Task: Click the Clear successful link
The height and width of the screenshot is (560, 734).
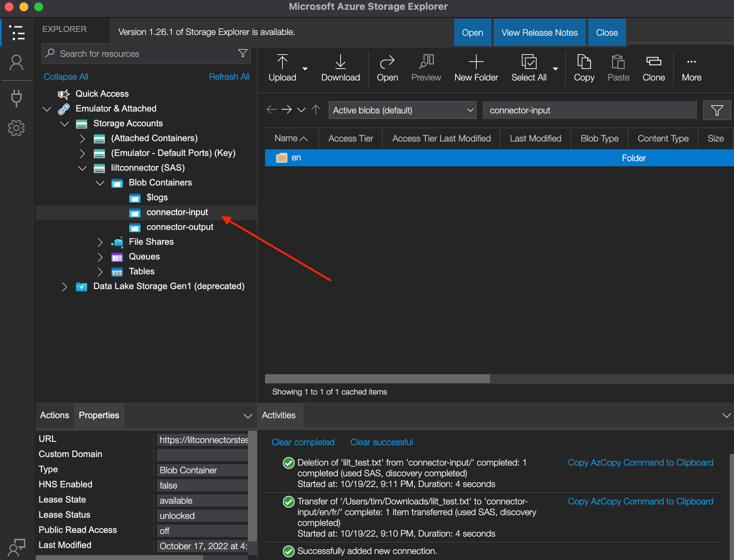Action: (x=381, y=442)
